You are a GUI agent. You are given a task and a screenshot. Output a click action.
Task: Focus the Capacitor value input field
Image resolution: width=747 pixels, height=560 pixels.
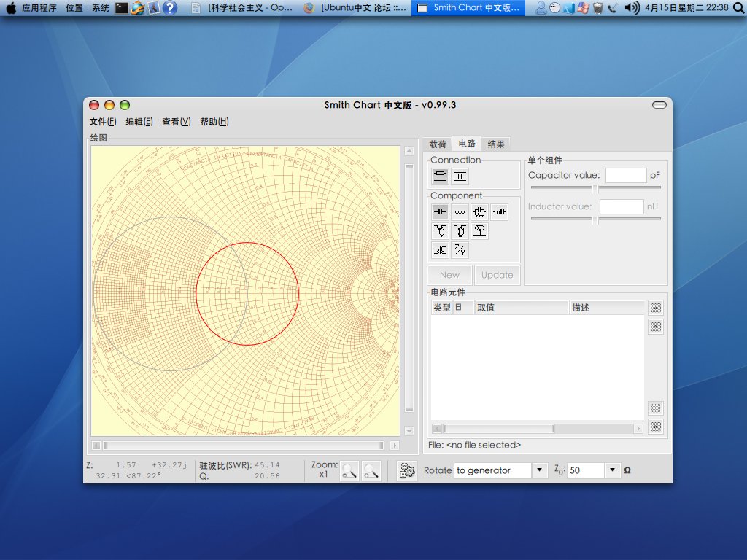tap(626, 175)
